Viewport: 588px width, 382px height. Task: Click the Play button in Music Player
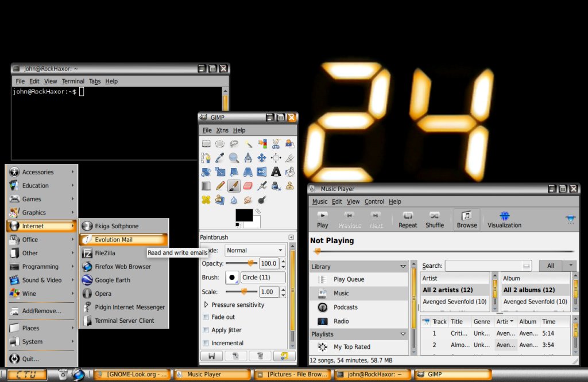323,220
